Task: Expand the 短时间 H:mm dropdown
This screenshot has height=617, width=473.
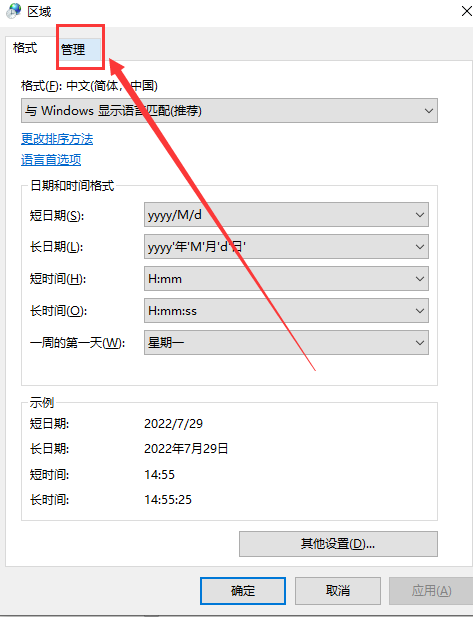Action: [x=286, y=279]
